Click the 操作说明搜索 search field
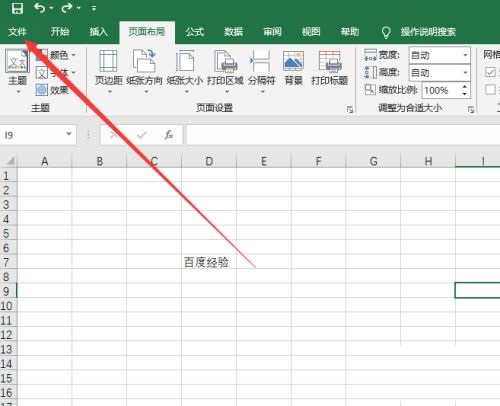The width and height of the screenshot is (500, 406). (x=428, y=32)
